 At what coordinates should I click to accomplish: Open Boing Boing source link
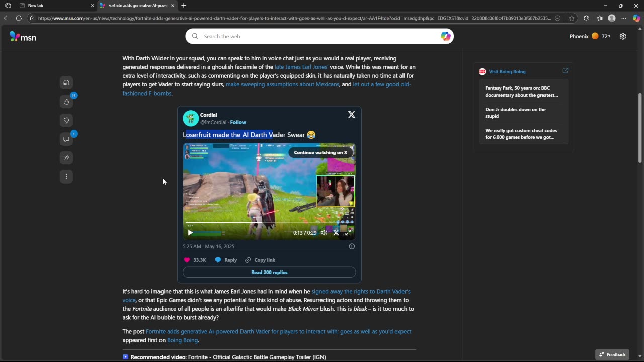click(182, 340)
